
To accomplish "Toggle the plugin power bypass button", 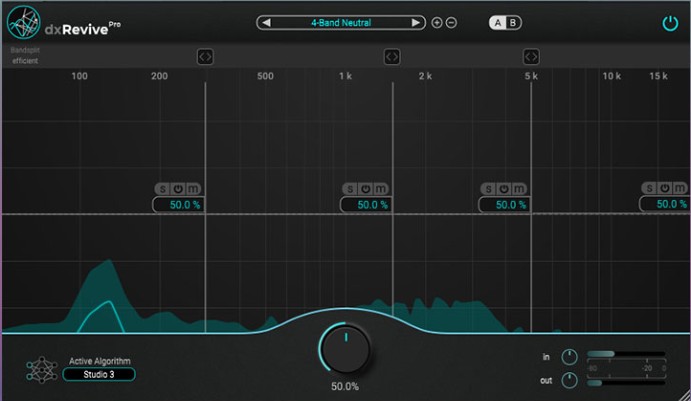I will [670, 23].
